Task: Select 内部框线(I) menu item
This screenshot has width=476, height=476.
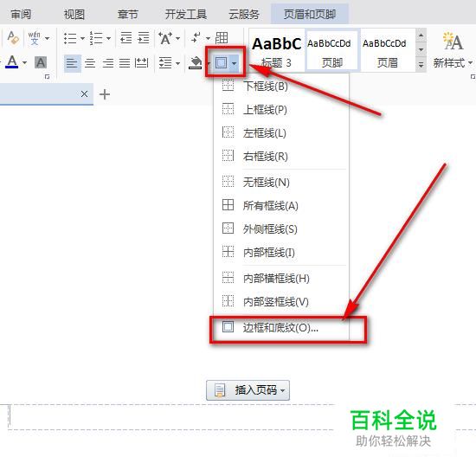Action: [281, 252]
